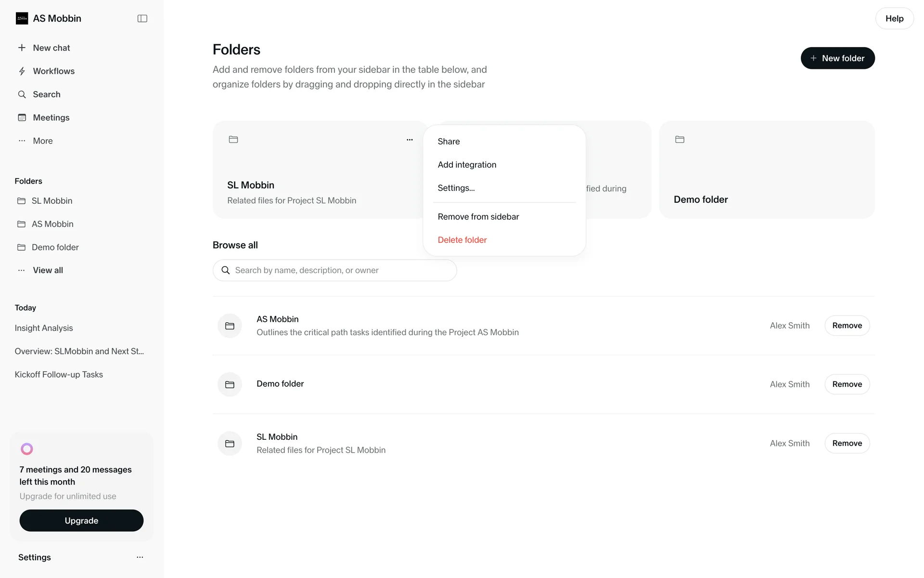
Task: Open the ellipsis menu beside Settings
Action: pyautogui.click(x=140, y=557)
